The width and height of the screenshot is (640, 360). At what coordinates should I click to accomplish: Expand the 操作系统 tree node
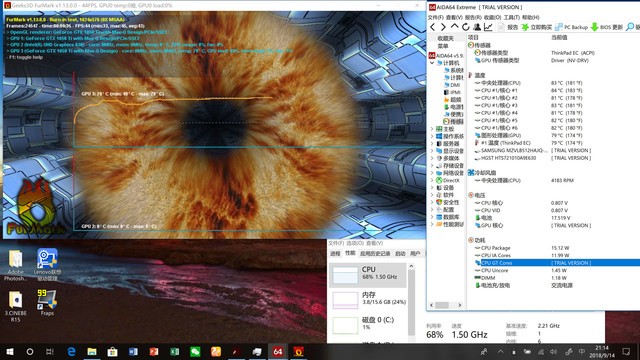pos(432,136)
